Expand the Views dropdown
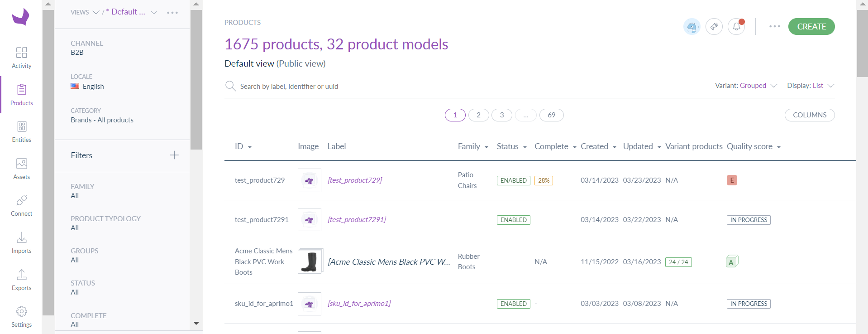Screen dimensions: 868x334 click(85, 12)
